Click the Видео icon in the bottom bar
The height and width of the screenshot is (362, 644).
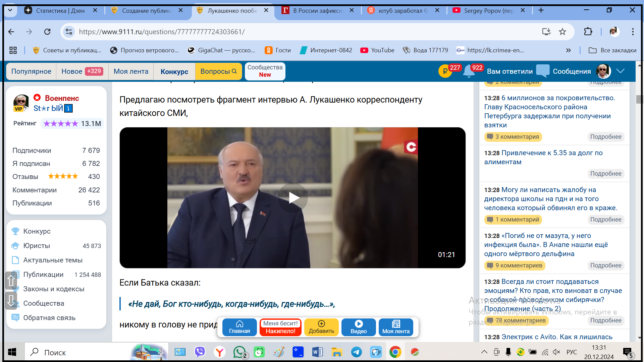359,327
